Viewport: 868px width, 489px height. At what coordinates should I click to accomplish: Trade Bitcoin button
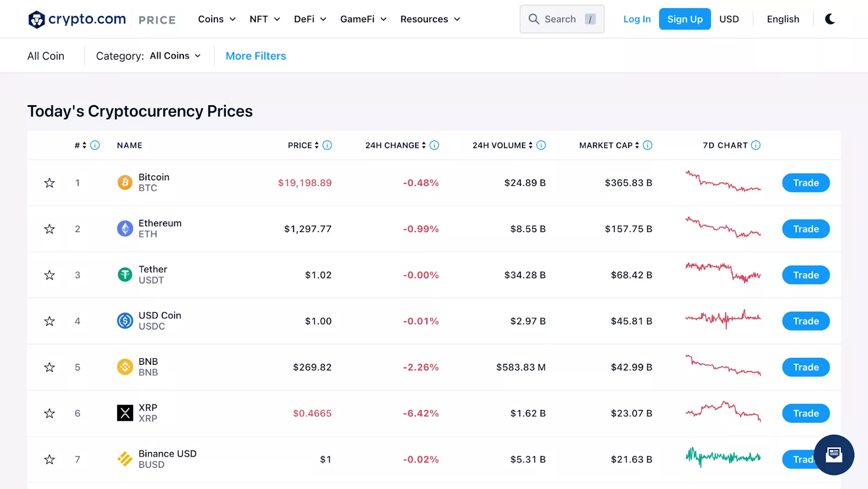tap(806, 183)
